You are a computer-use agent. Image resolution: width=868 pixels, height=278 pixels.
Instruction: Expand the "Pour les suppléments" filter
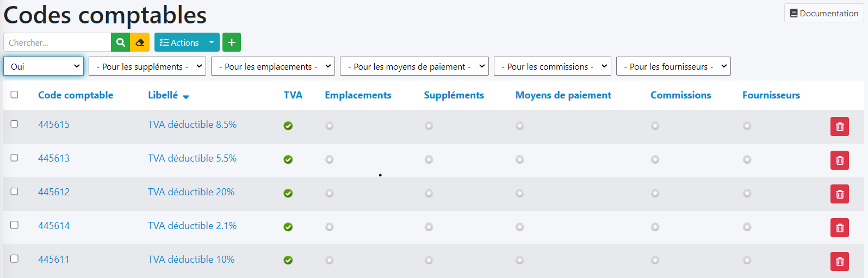147,66
